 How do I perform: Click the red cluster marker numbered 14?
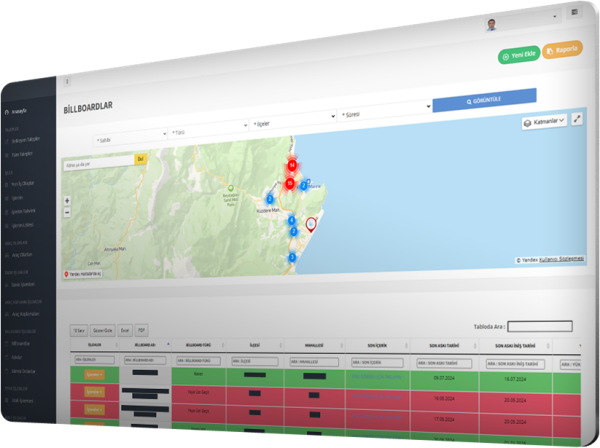[x=292, y=164]
